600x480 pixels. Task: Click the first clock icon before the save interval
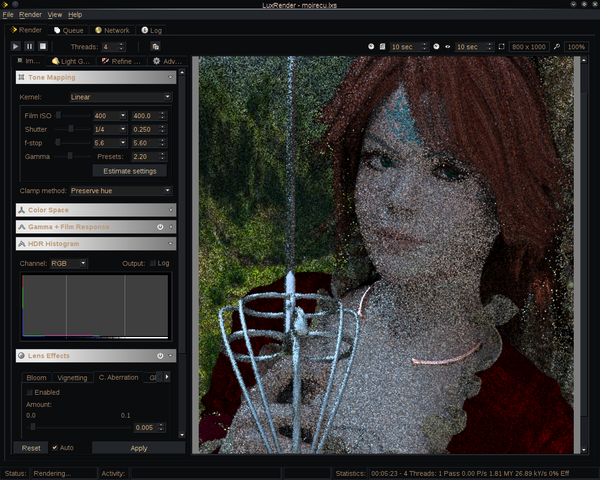(371, 46)
